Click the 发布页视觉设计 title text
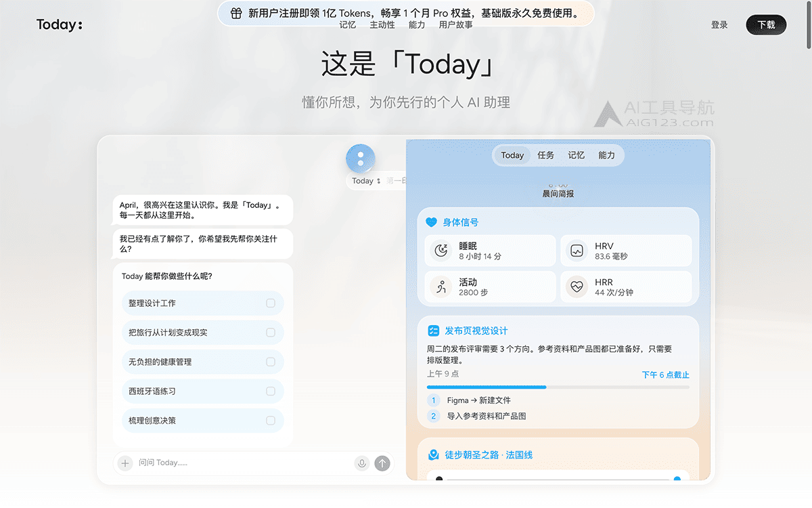Viewport: 812px width, 508px height. pos(476,331)
